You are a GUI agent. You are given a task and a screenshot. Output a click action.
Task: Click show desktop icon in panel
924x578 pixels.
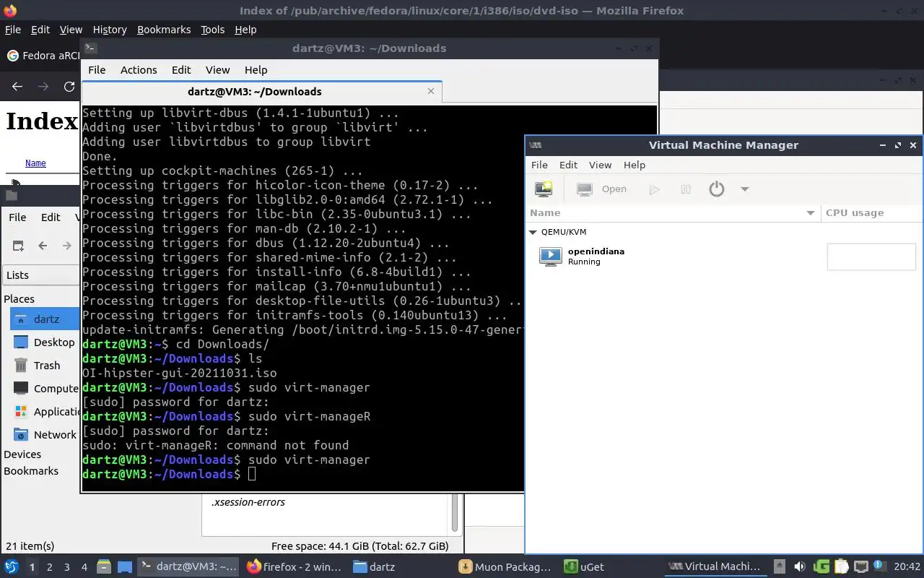point(125,567)
